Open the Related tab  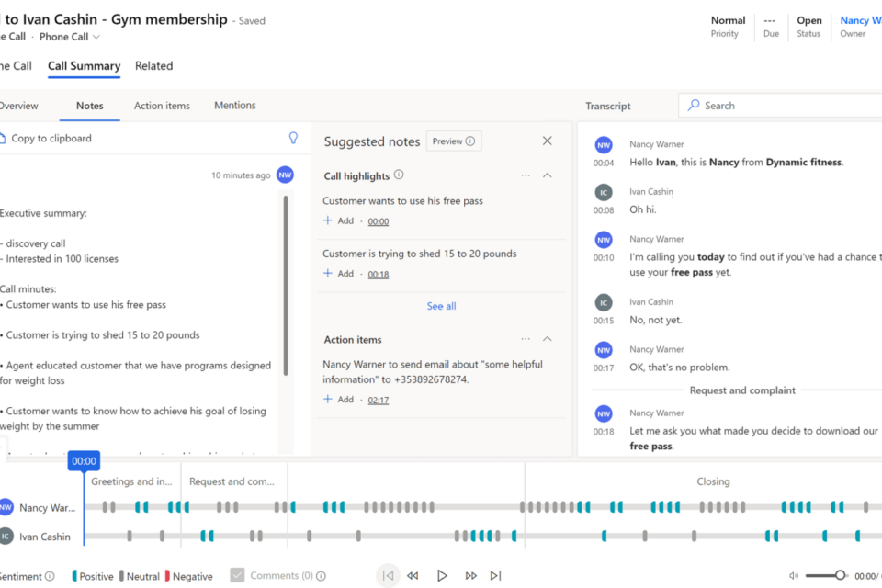(153, 66)
